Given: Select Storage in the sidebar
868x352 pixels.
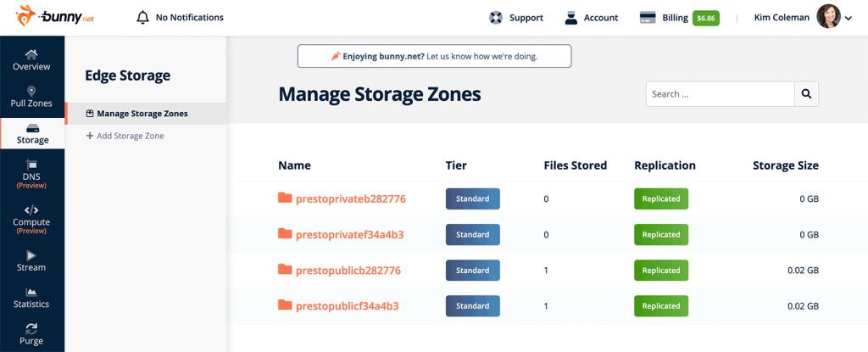Looking at the screenshot, I should [32, 134].
